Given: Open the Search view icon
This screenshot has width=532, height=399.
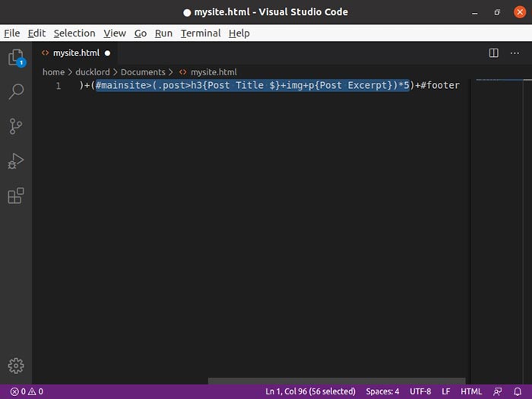Looking at the screenshot, I should 15,92.
